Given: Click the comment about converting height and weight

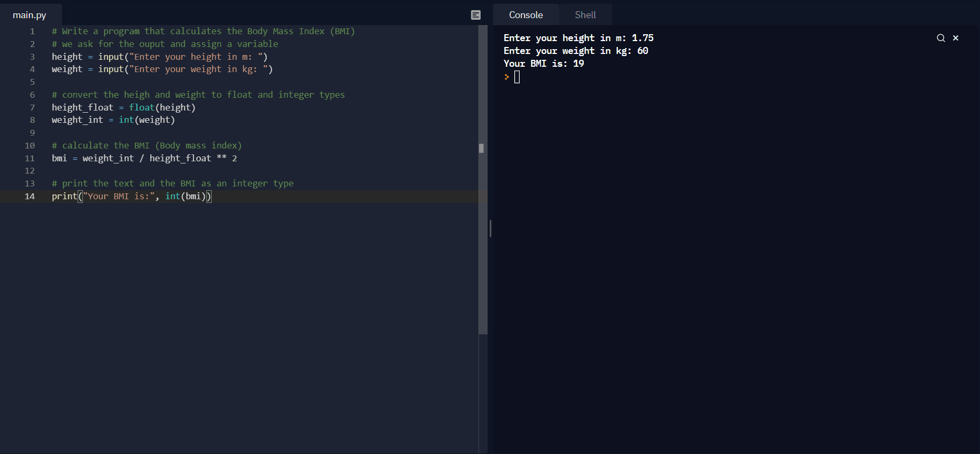Looking at the screenshot, I should point(198,95).
